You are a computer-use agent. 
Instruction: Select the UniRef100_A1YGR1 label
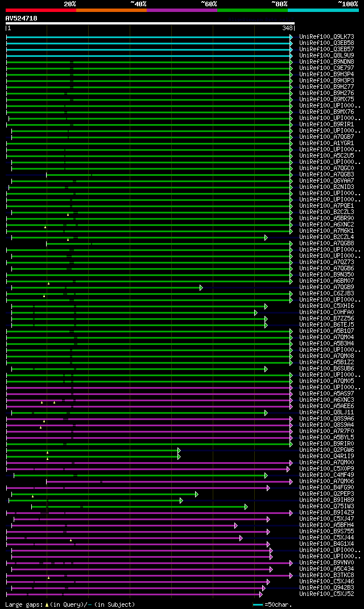(x=326, y=143)
